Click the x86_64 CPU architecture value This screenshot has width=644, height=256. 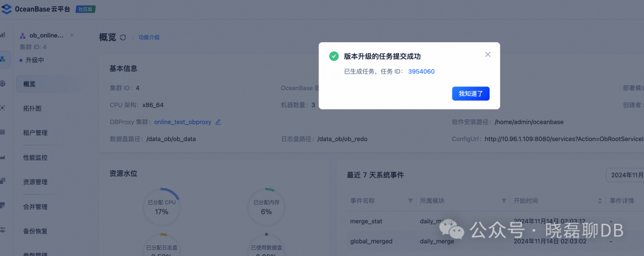pyautogui.click(x=153, y=105)
